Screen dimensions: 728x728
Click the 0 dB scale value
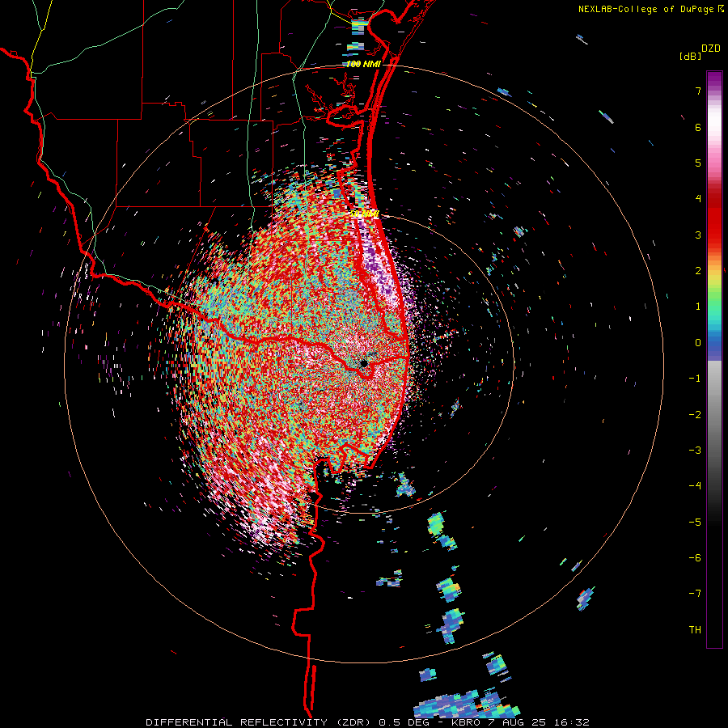pyautogui.click(x=698, y=343)
